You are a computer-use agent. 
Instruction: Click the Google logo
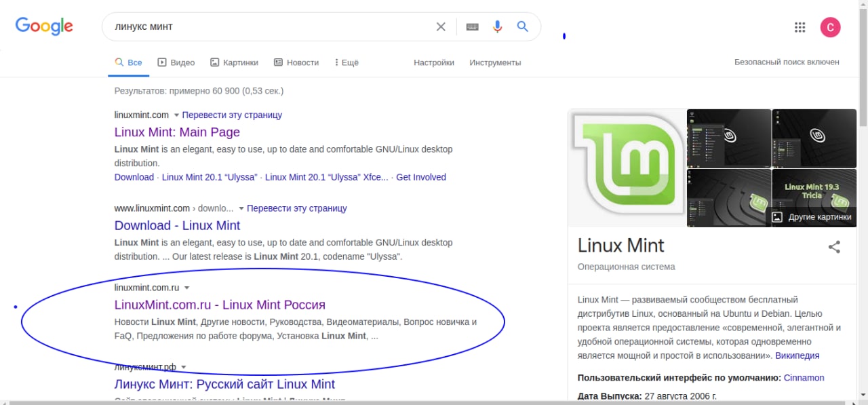pos(44,26)
